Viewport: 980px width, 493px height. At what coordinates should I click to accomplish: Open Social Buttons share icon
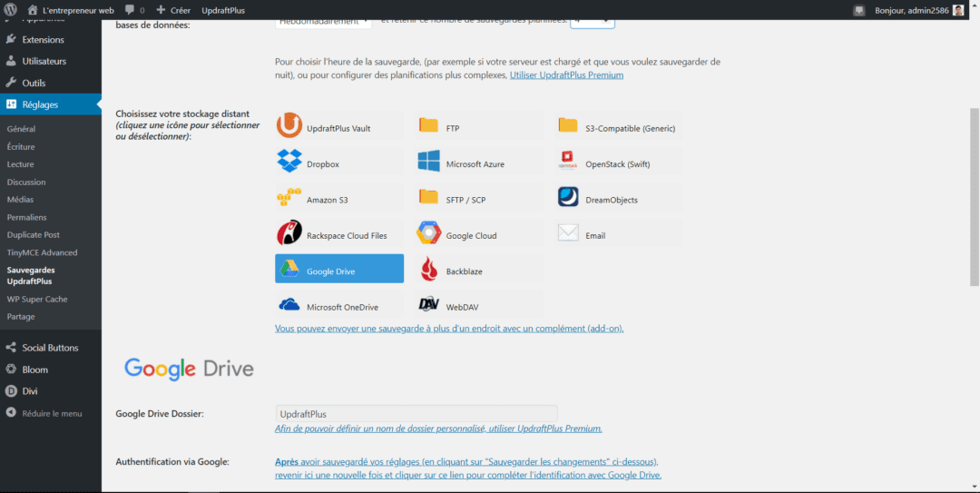(11, 347)
